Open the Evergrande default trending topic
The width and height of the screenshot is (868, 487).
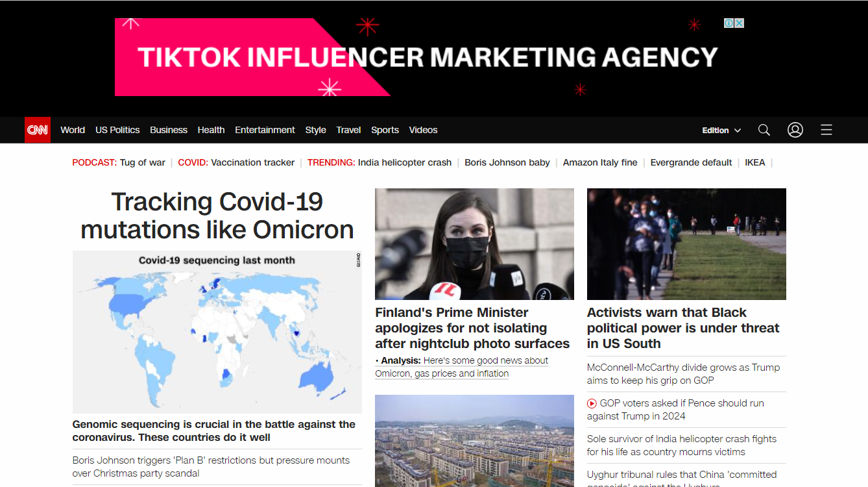point(691,162)
